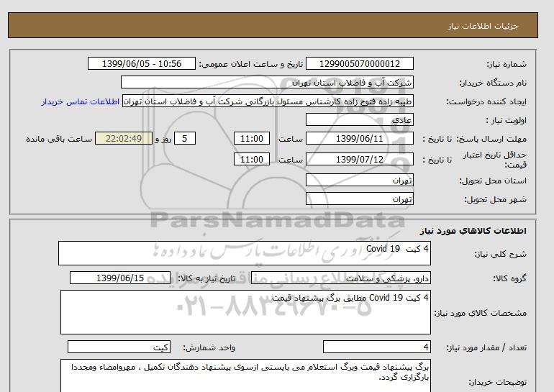Viewport: 554px width, 392px height.
Task: Click the unit of count field کیت
Action: pos(119,347)
